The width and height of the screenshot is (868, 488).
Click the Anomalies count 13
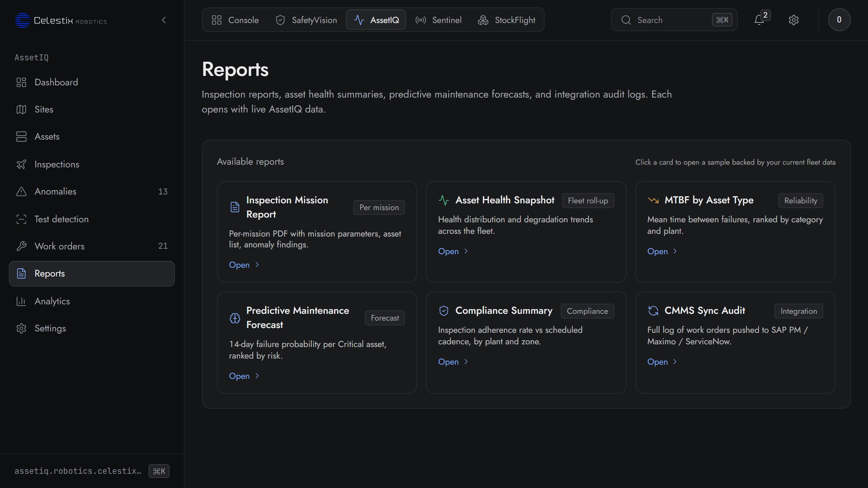(x=163, y=191)
